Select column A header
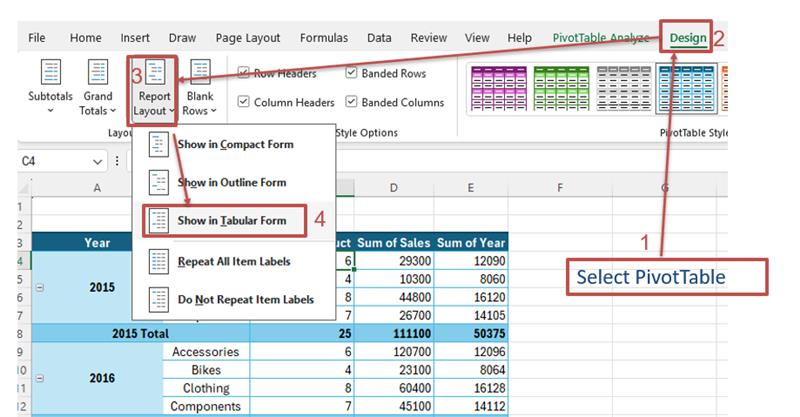Viewport: 800px width, 417px height. pyautogui.click(x=97, y=188)
